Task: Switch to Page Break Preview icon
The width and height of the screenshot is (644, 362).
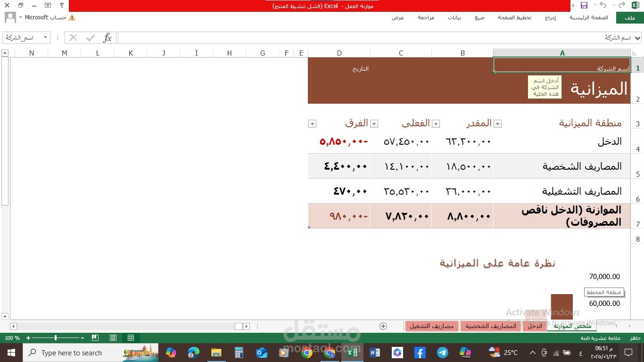Action: 95,338
